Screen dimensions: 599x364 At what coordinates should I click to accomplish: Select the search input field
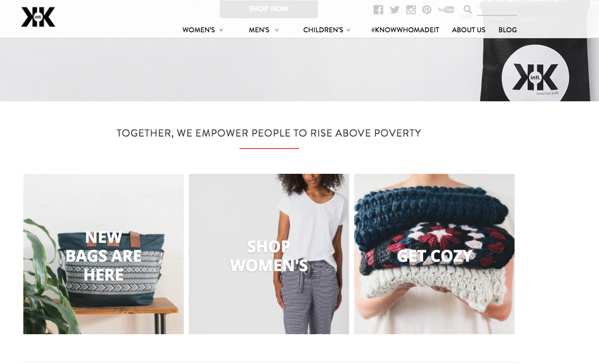point(497,9)
